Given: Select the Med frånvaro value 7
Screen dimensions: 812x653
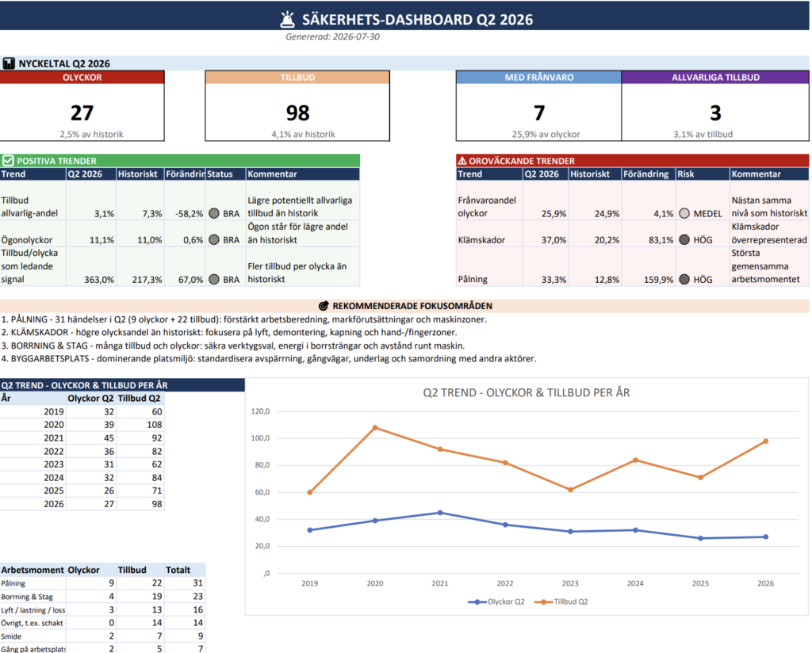Looking at the screenshot, I should pos(539,113).
